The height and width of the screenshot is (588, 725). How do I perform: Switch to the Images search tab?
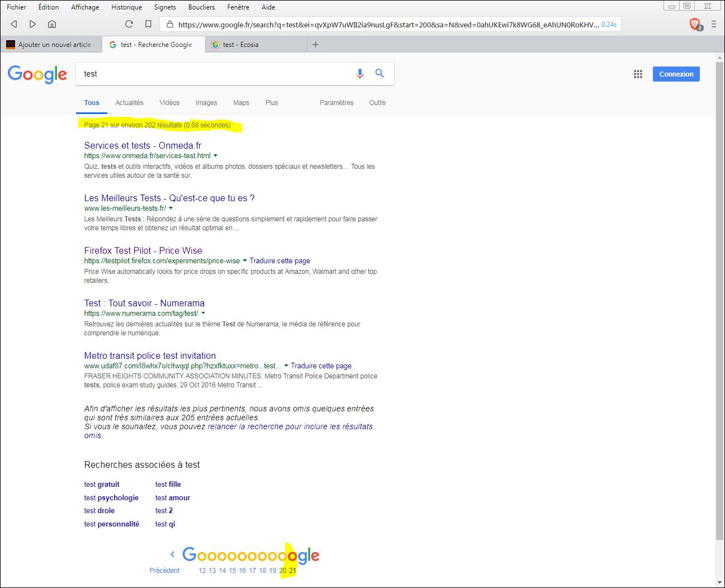pyautogui.click(x=206, y=103)
